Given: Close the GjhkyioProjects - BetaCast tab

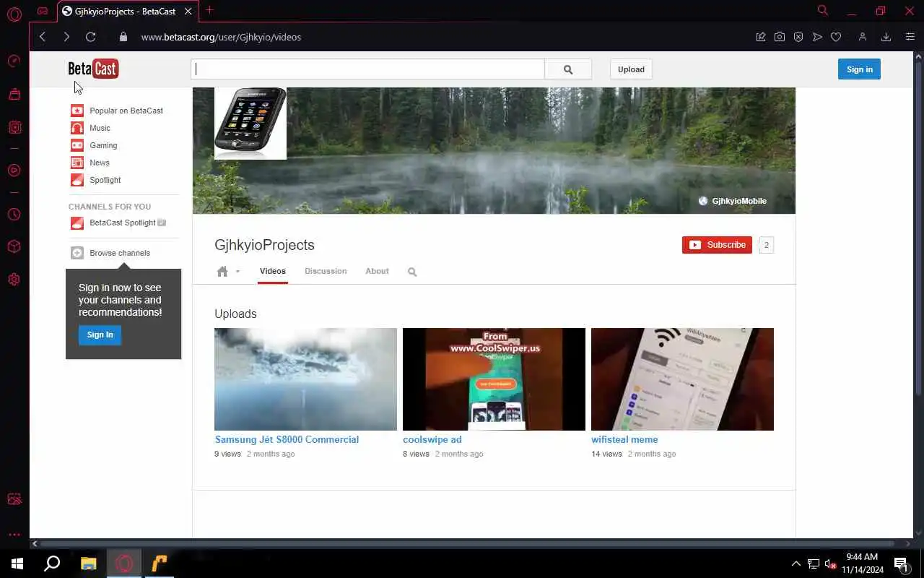Looking at the screenshot, I should (x=188, y=11).
